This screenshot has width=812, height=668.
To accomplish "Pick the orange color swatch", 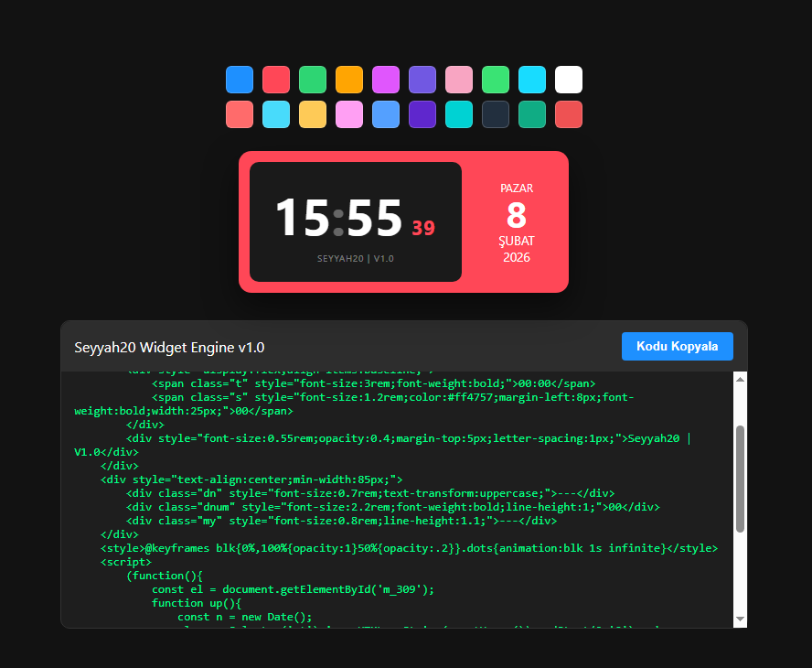I will coord(349,80).
